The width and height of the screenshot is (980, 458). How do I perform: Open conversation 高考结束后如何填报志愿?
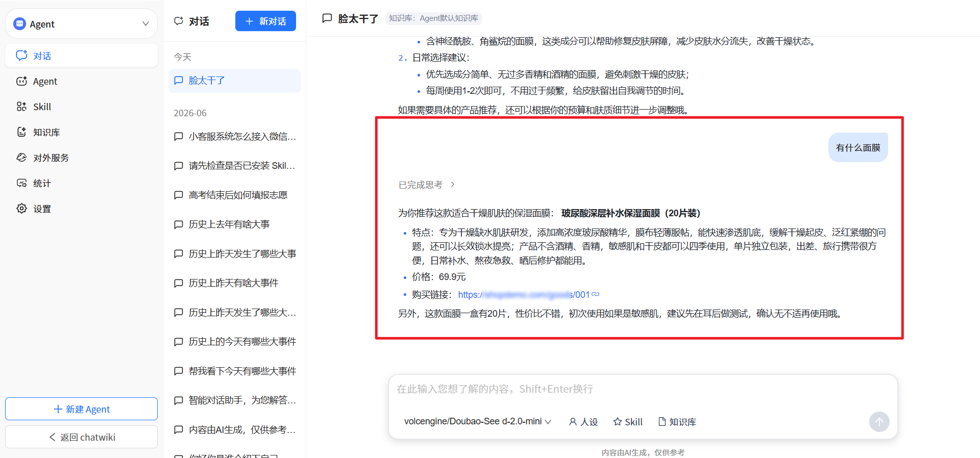(x=235, y=195)
